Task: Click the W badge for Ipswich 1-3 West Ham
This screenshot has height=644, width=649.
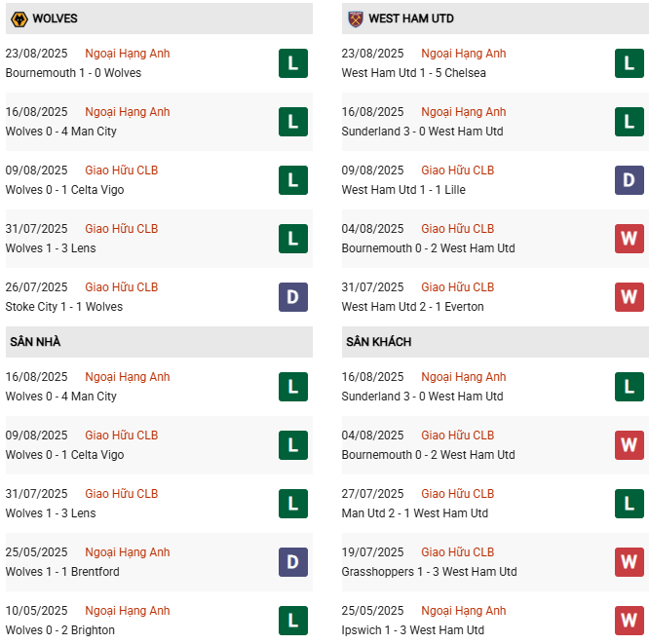Action: pos(629,621)
